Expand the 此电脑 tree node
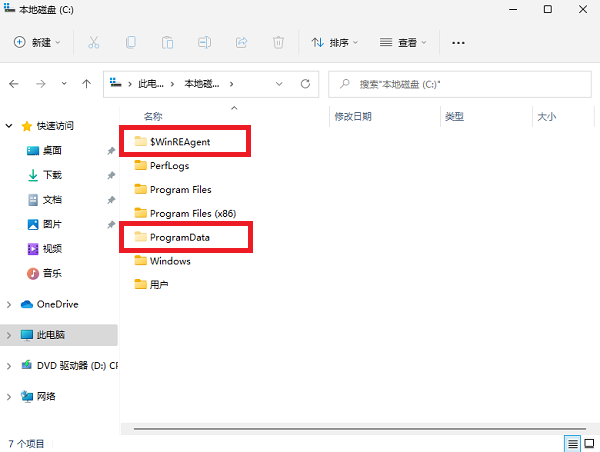Image resolution: width=600 pixels, height=452 pixels. (9, 335)
